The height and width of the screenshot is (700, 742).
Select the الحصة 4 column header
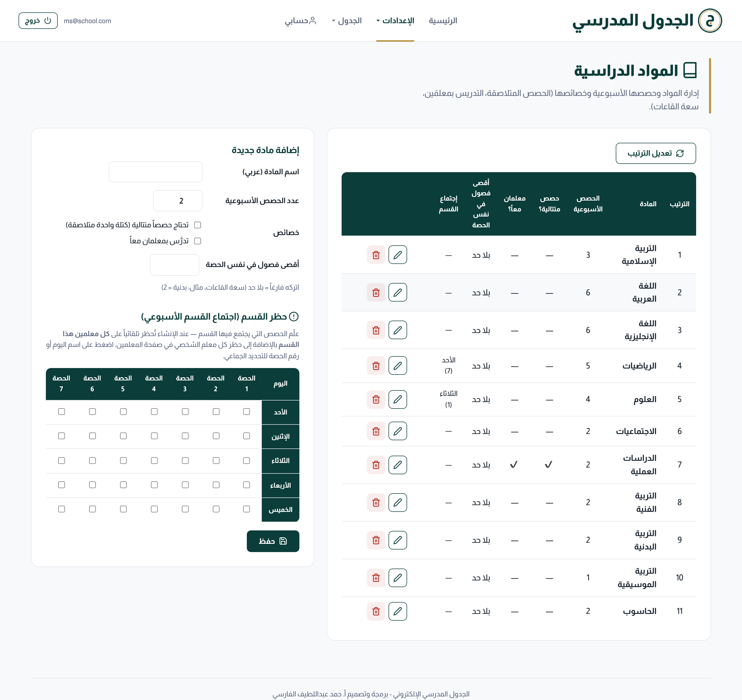point(154,384)
